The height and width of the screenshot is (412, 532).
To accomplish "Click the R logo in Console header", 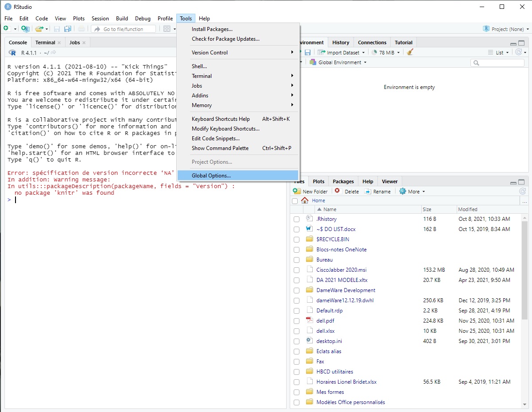I will point(12,53).
